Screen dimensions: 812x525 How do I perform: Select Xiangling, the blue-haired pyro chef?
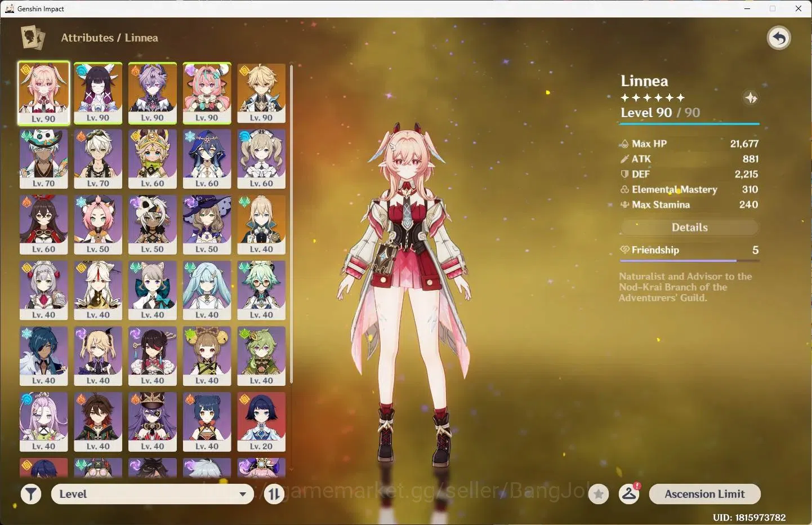[x=207, y=422]
